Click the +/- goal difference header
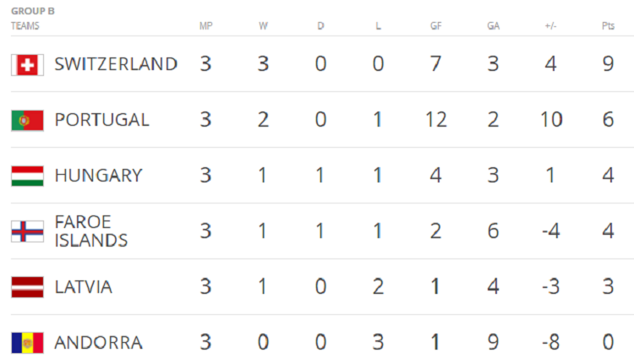This screenshot has height=364, width=634. (550, 26)
